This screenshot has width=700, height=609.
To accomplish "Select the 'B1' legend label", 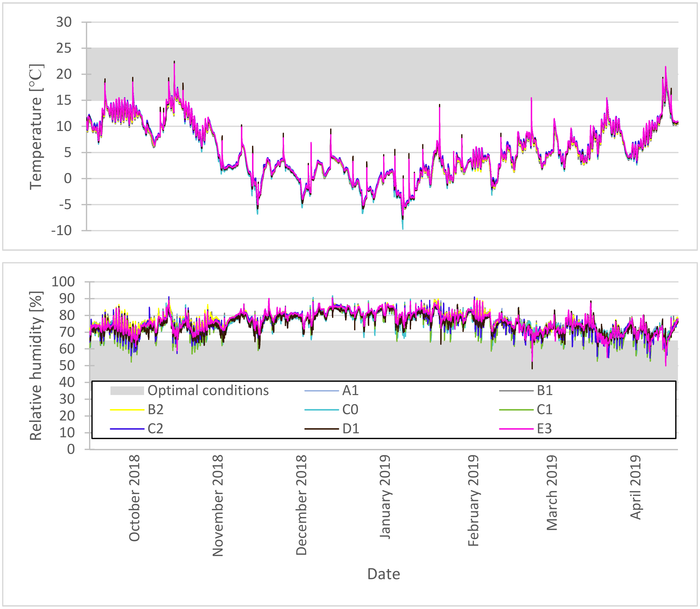I will click(x=545, y=390).
